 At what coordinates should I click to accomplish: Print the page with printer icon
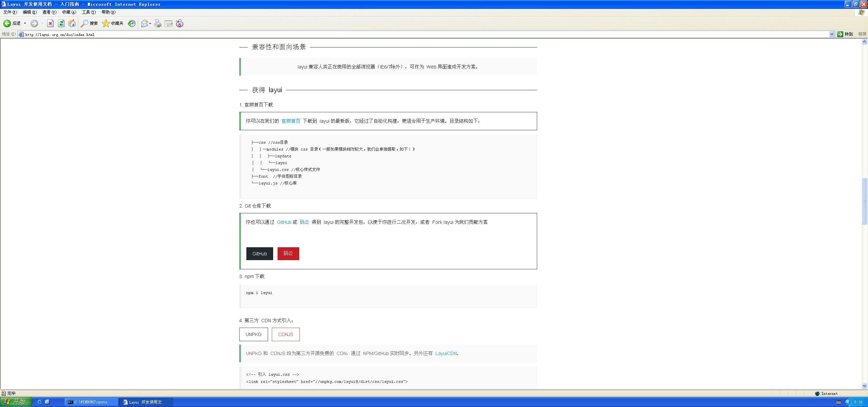(158, 23)
